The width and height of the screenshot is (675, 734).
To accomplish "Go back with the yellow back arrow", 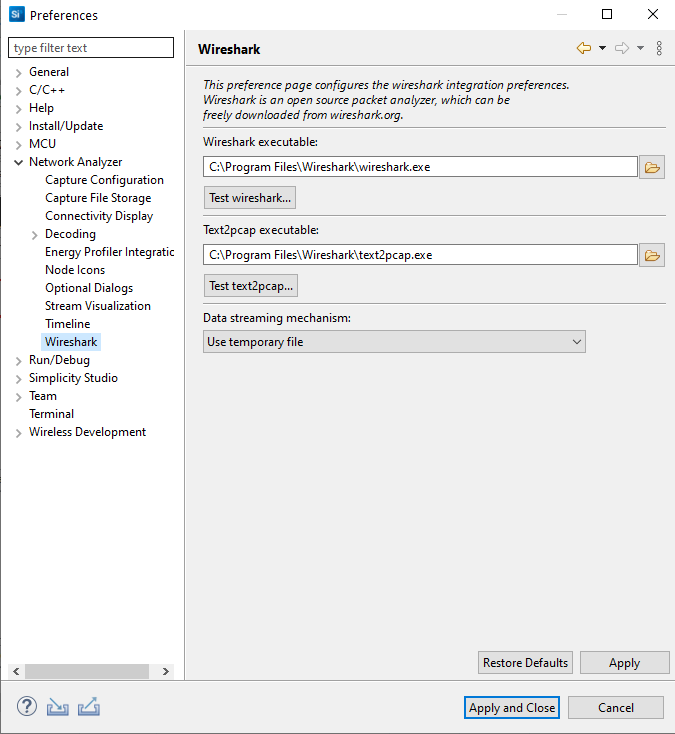I will [584, 48].
